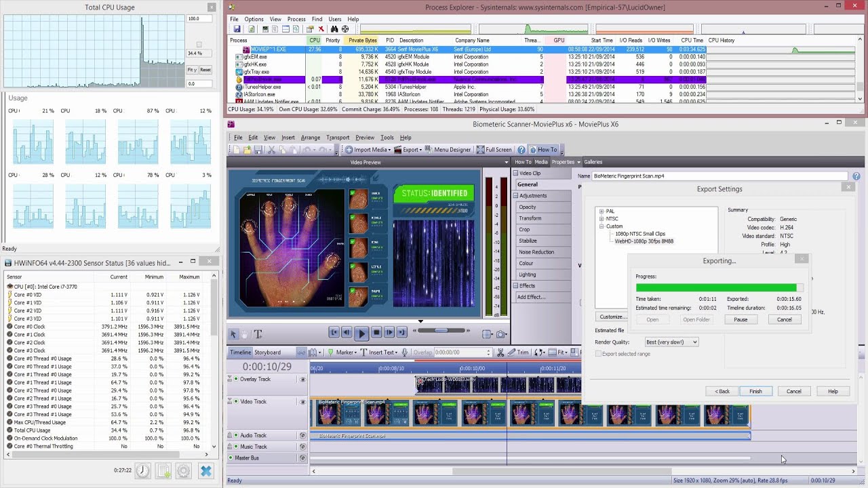Click the red X kill process icon
Image resolution: width=868 pixels, height=488 pixels.
point(321,29)
